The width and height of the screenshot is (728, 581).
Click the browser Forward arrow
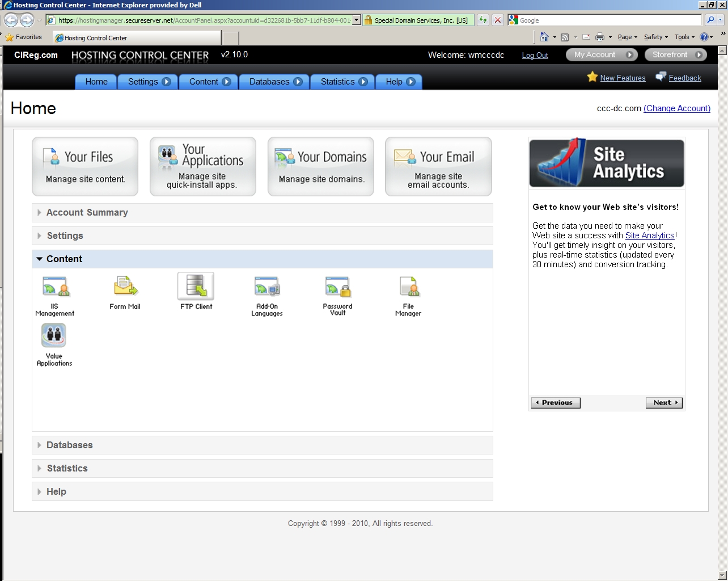click(27, 20)
